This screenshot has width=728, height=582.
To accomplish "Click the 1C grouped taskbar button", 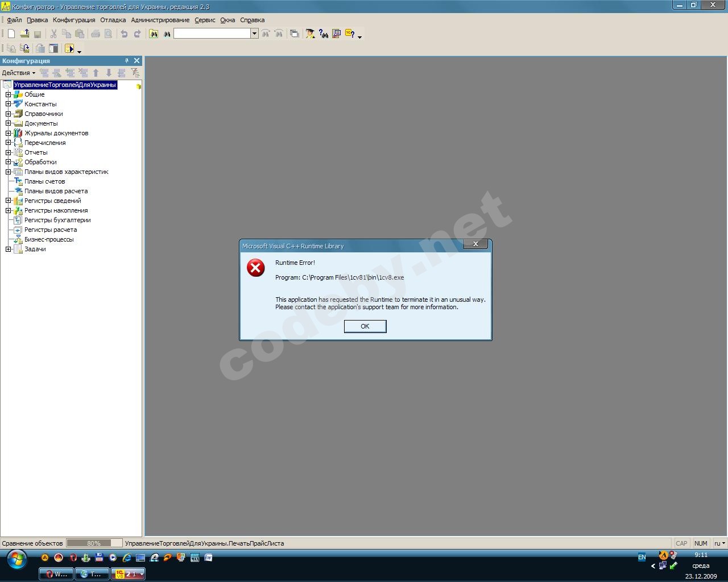I will coord(128,574).
